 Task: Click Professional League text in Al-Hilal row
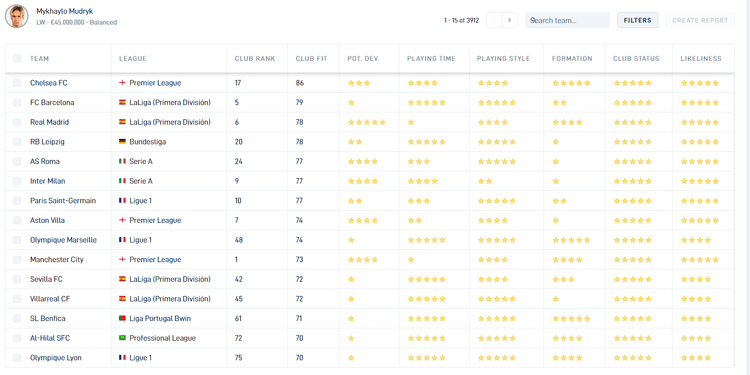(163, 338)
